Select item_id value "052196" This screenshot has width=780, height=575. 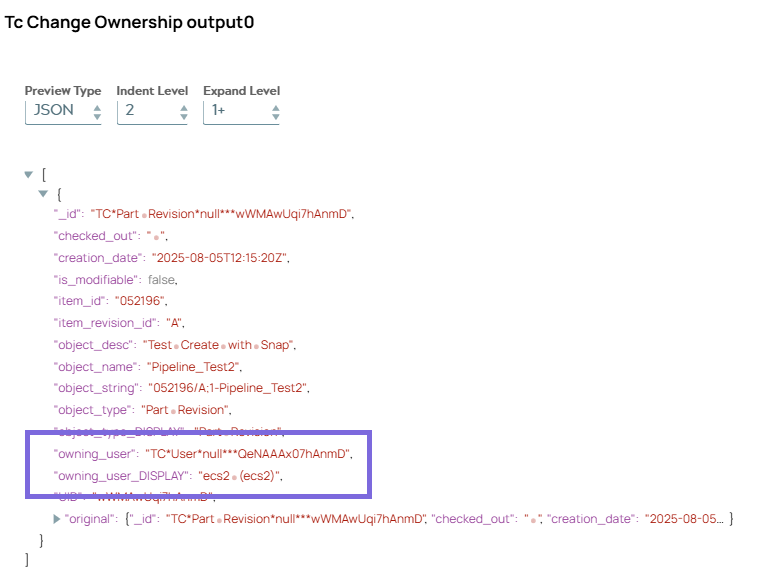coord(140,301)
